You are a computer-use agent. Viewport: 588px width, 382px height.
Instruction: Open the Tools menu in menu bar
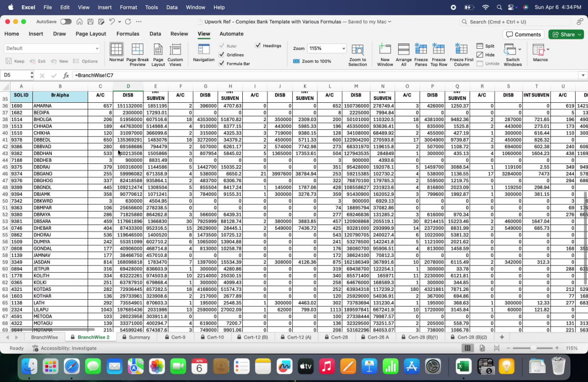point(152,7)
